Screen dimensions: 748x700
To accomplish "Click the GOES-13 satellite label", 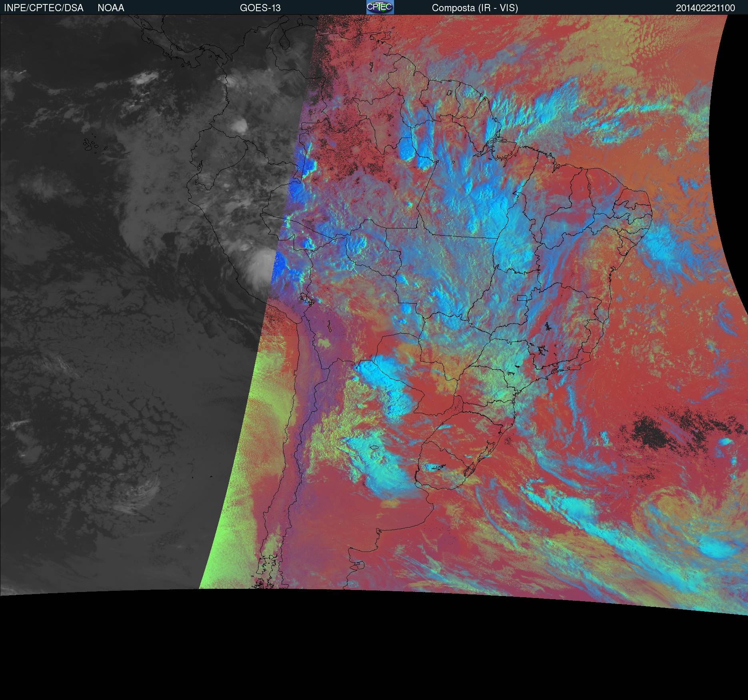I will pyautogui.click(x=260, y=8).
